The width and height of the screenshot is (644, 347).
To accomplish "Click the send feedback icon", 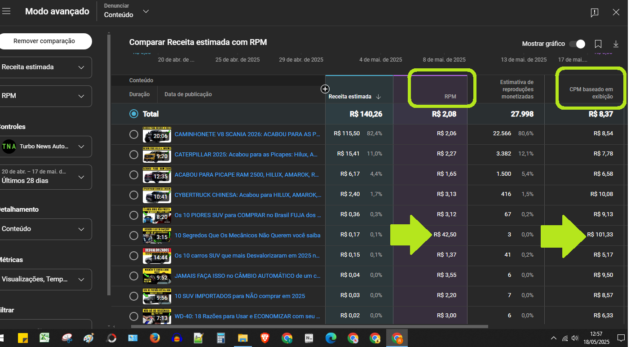I will pyautogui.click(x=595, y=12).
